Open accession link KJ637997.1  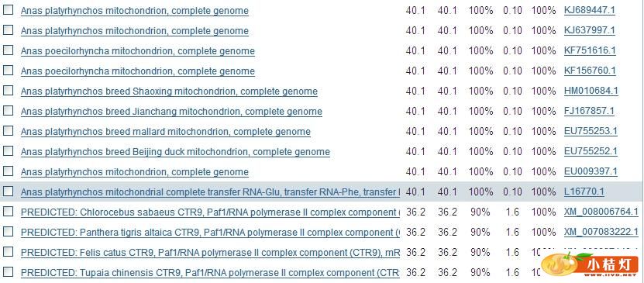590,30
